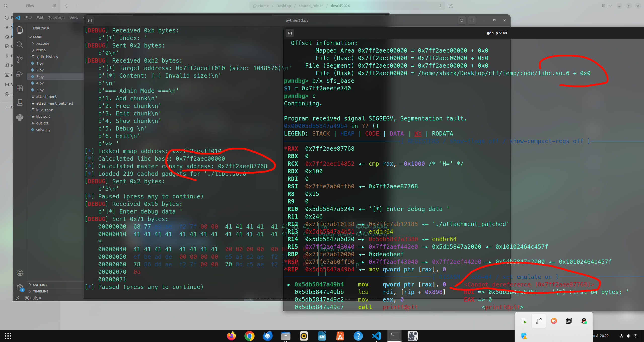Open the Source Control view
The image size is (644, 342).
pos(20,59)
